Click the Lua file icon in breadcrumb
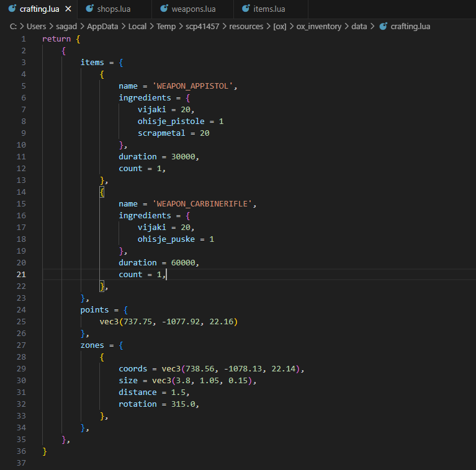Viewport: 476px width, 470px height. [x=383, y=27]
